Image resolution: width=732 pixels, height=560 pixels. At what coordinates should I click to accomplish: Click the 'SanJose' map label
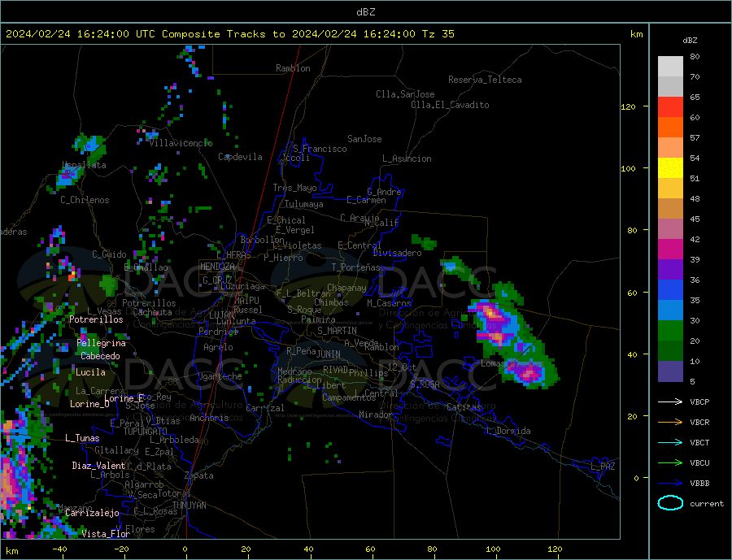coord(364,139)
